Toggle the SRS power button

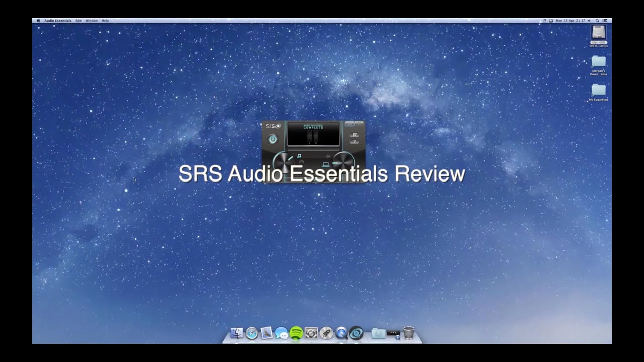pos(272,139)
